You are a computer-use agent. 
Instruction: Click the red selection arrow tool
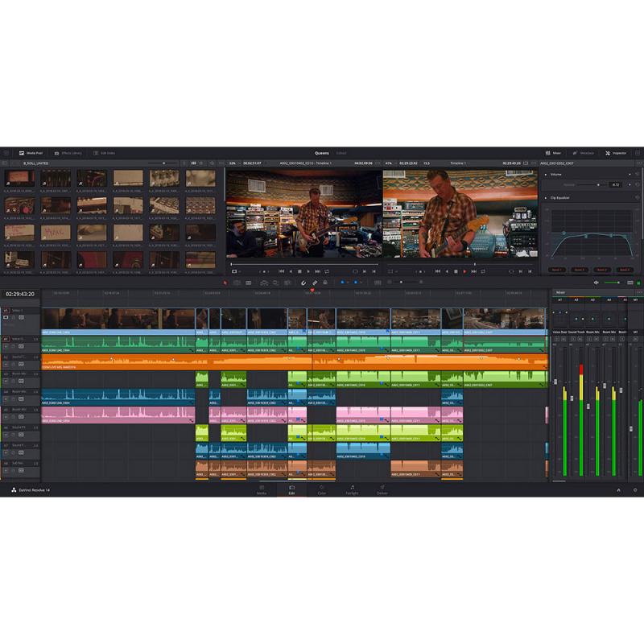pyautogui.click(x=225, y=283)
